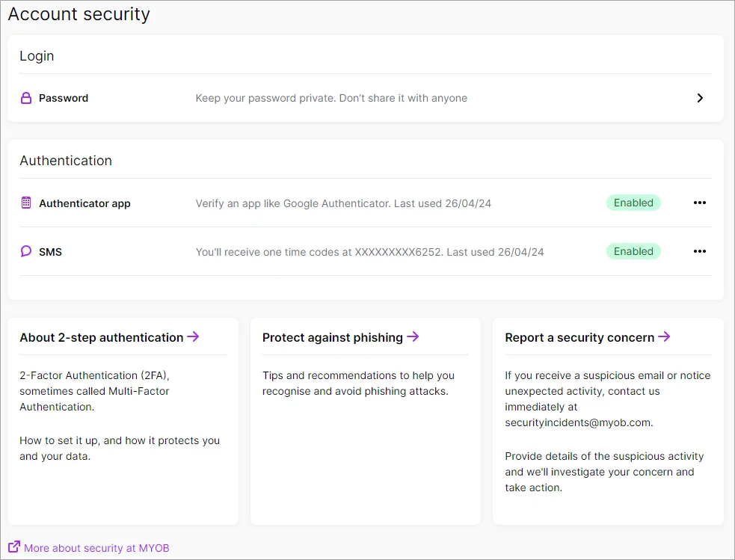Click the purple padlock icon beside Password
The image size is (735, 560).
pos(26,98)
